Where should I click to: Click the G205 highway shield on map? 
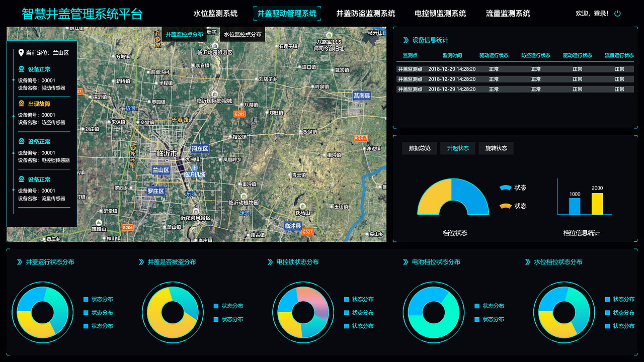click(x=239, y=114)
